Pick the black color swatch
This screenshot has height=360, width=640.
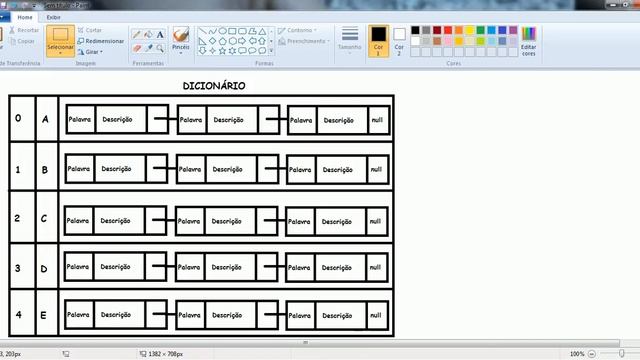(x=415, y=30)
